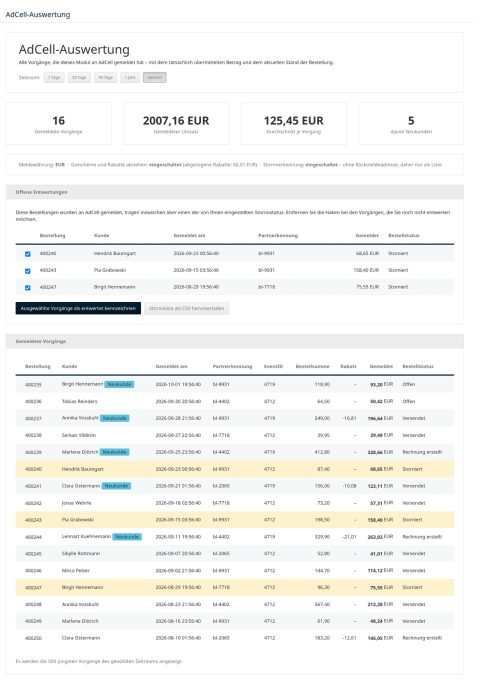Click the AdCell-Auswertung breadcrumb title
The width and height of the screenshot is (480, 700).
tap(38, 15)
